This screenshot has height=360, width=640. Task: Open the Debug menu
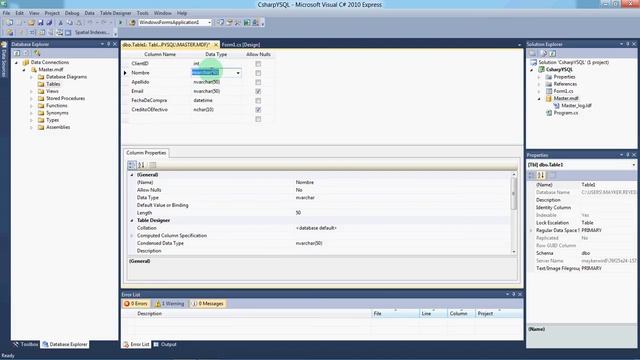pyautogui.click(x=72, y=13)
